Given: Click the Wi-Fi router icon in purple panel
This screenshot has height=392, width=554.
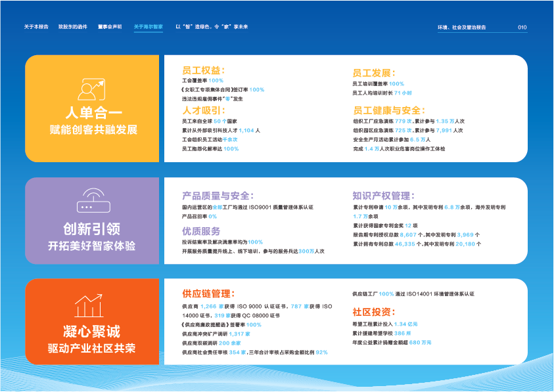Looking at the screenshot, I should (91, 200).
